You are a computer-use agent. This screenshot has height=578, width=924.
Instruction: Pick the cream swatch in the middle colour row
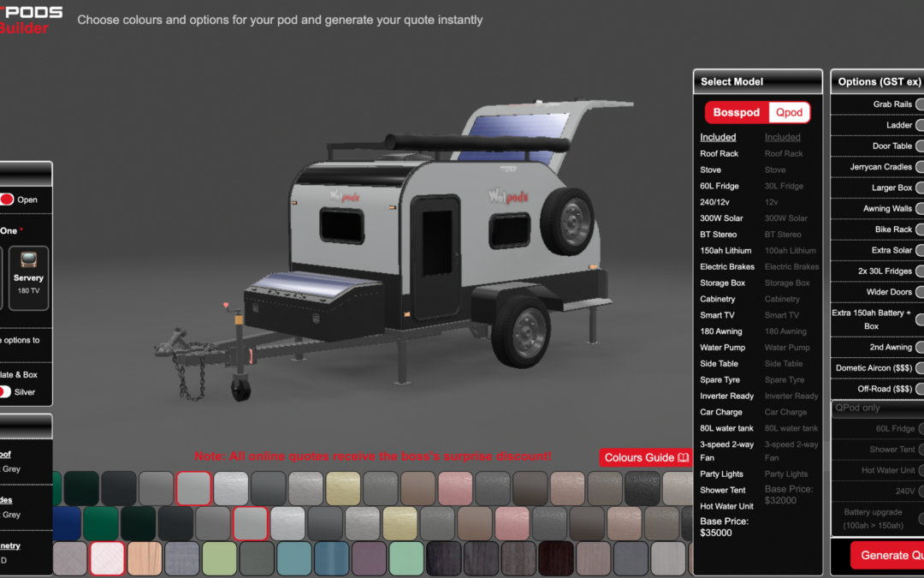click(400, 523)
